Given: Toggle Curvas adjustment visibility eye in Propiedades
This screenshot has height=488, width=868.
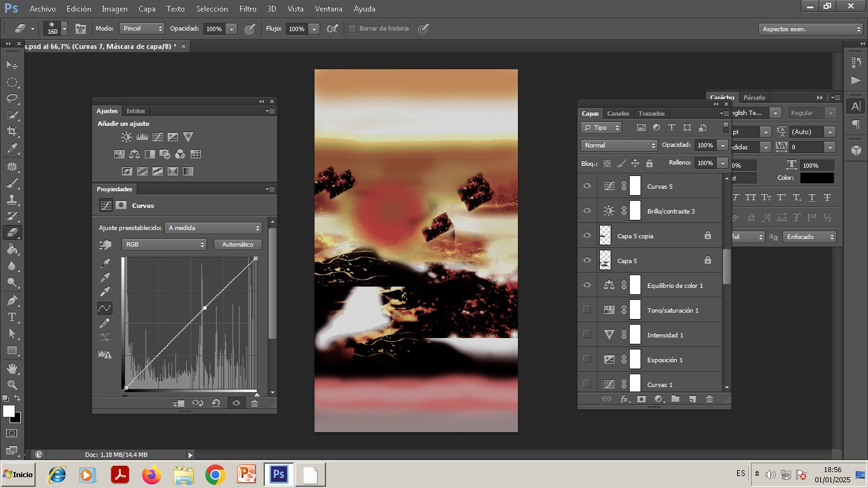Looking at the screenshot, I should click(x=236, y=403).
